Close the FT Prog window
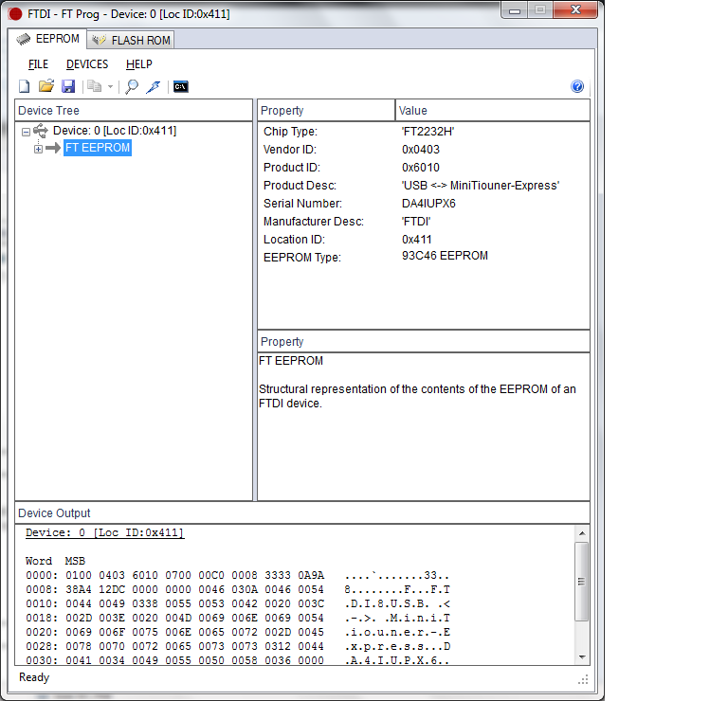Image resolution: width=728 pixels, height=701 pixels. (575, 9)
